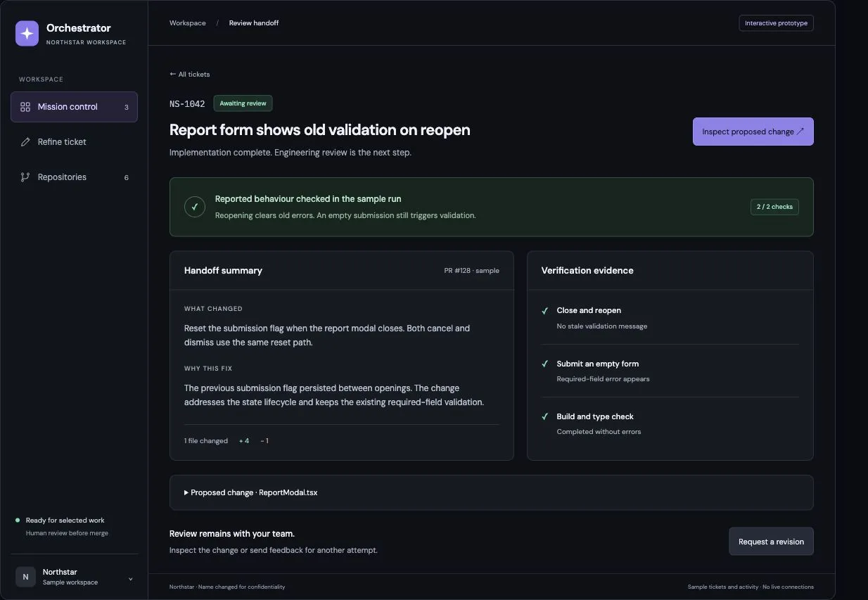
Task: Click the ticket title about old validation
Action: click(320, 130)
